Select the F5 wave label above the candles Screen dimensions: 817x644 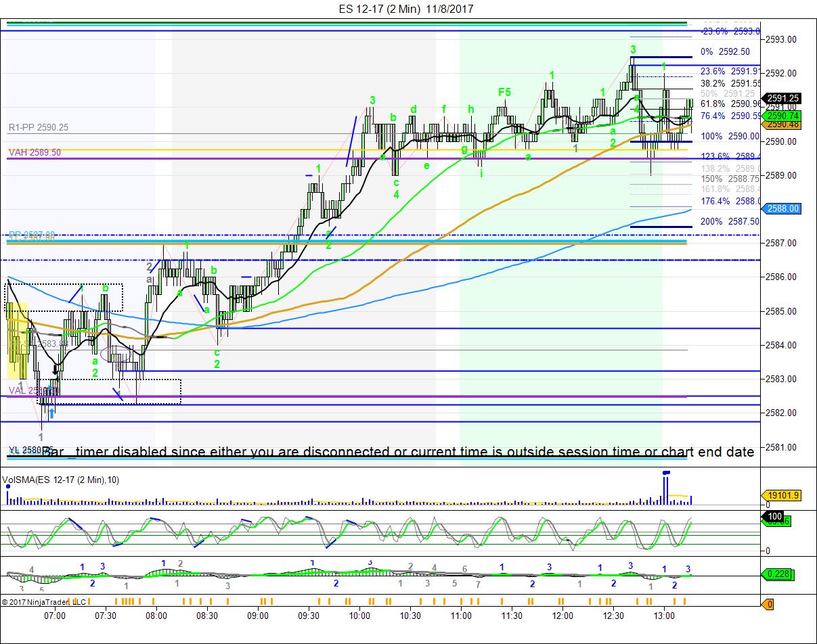pos(504,92)
